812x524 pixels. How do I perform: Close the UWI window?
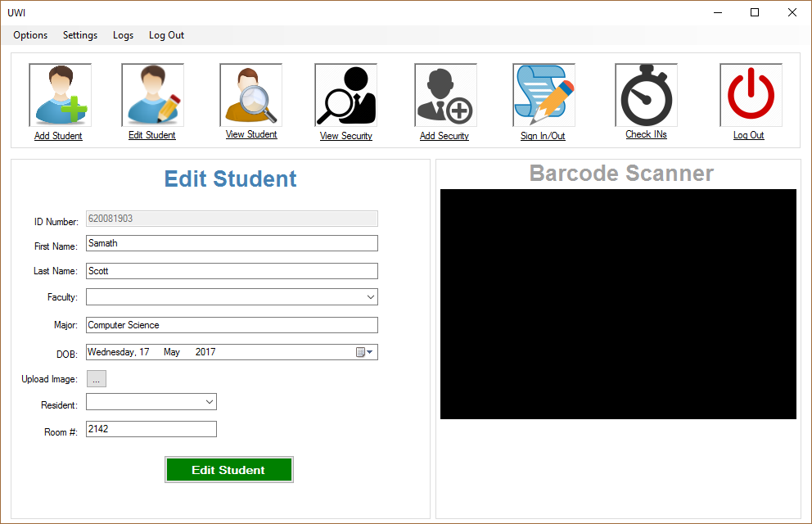(792, 12)
